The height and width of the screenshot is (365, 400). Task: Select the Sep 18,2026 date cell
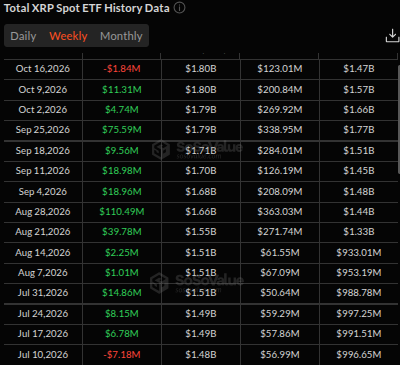point(43,151)
